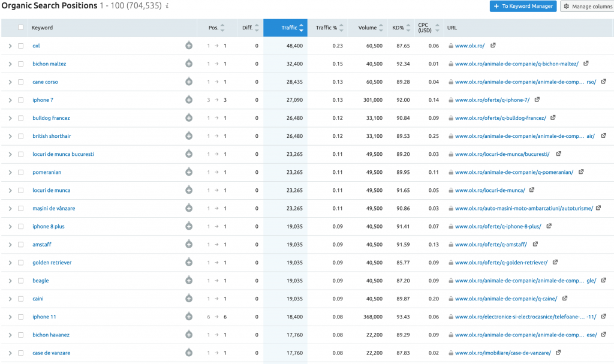
Task: Expand the 'pomeranian' row details
Action: [x=10, y=172]
